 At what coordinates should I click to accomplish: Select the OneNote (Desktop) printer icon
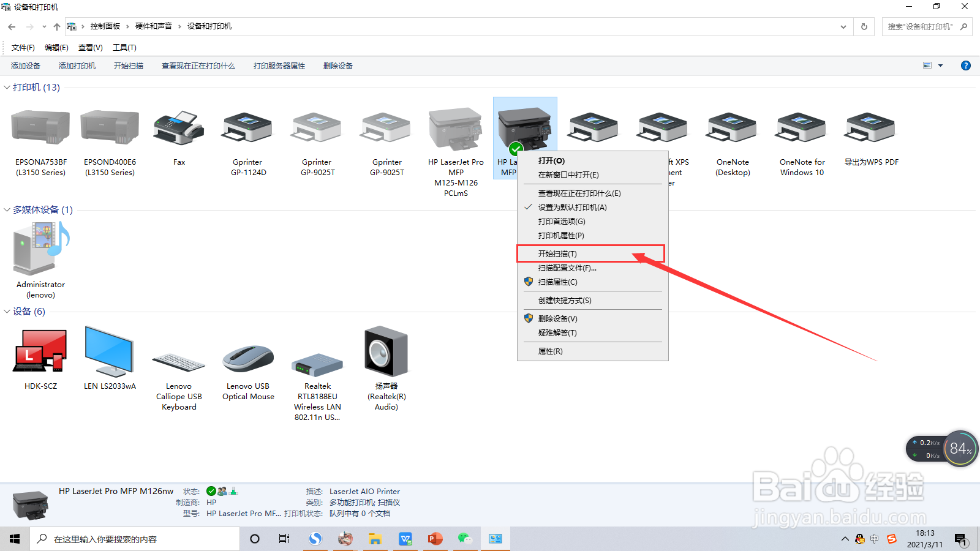732,128
